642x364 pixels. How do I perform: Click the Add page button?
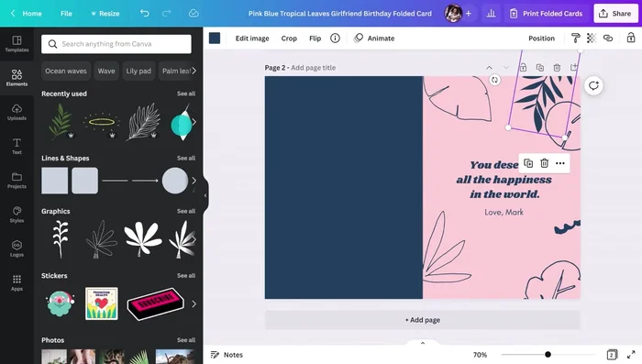[x=422, y=320]
